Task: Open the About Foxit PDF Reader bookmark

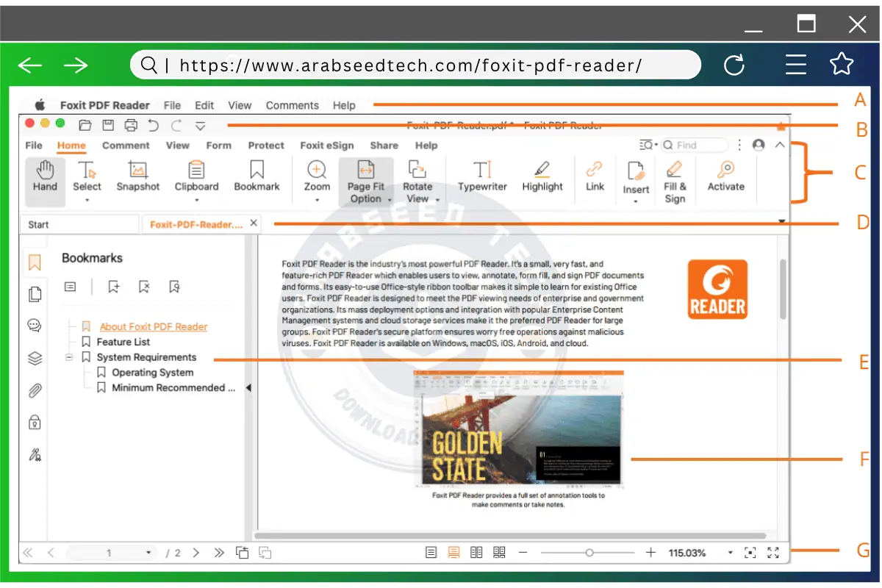Action: click(x=154, y=326)
